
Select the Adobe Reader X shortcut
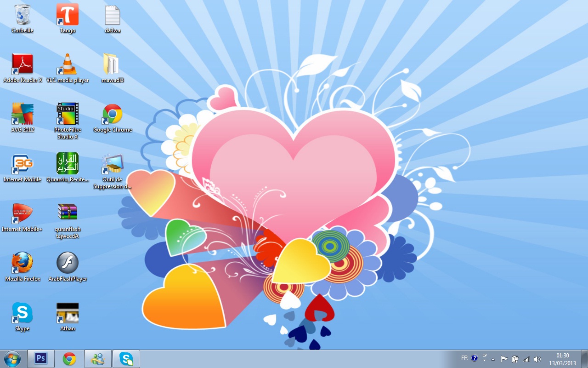pos(22,68)
